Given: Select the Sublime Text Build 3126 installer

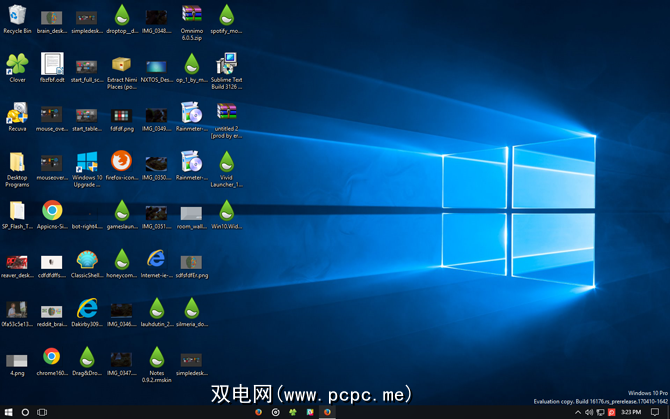Looking at the screenshot, I should 226,65.
